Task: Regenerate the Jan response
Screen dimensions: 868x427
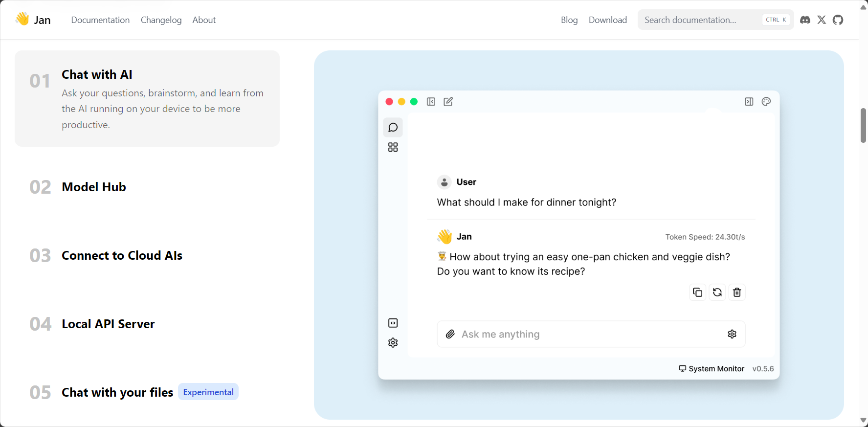Action: 717,292
